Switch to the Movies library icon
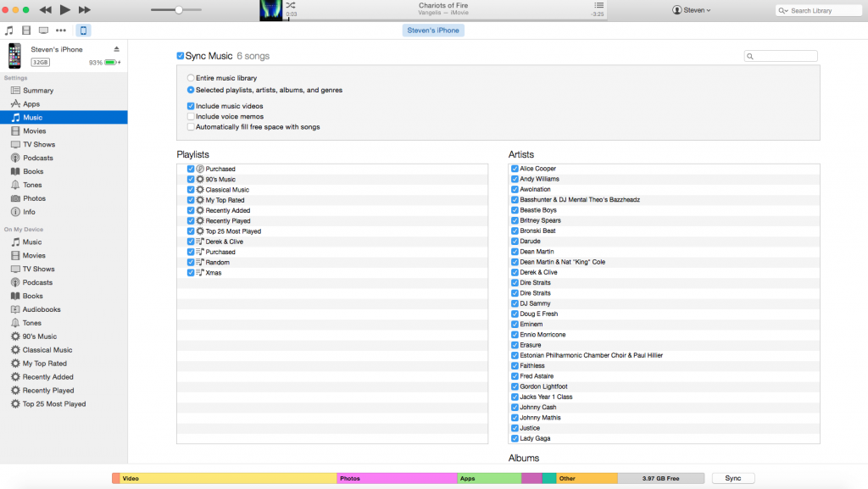Image resolution: width=868 pixels, height=489 pixels. pyautogui.click(x=28, y=30)
